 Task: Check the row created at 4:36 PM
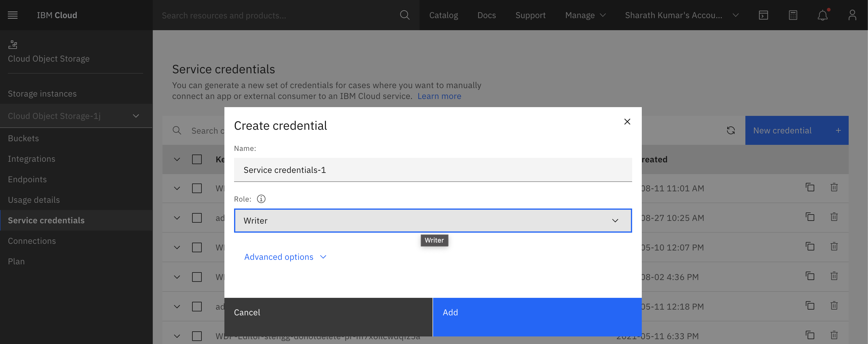(x=197, y=277)
